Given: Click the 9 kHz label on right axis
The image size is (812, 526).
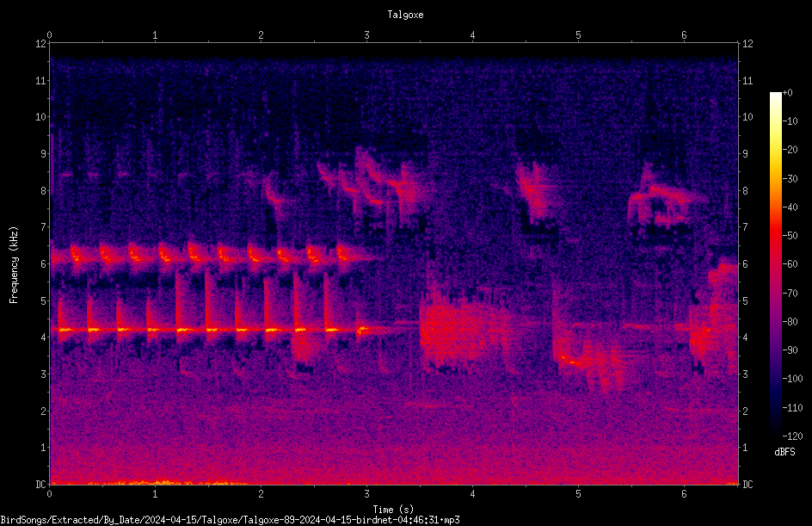Looking at the screenshot, I should click(x=745, y=154).
